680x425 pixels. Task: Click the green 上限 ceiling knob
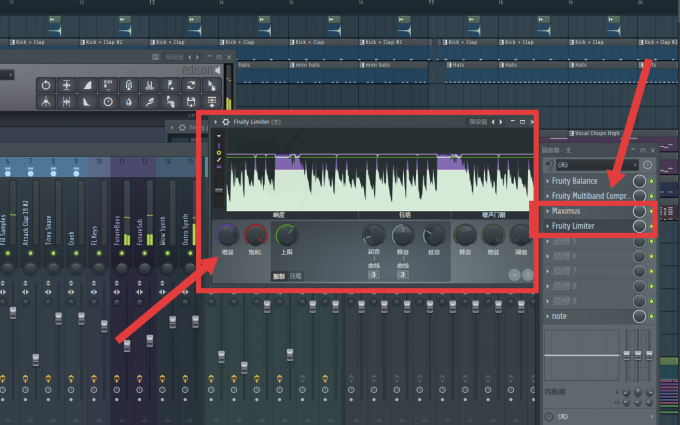coord(287,235)
